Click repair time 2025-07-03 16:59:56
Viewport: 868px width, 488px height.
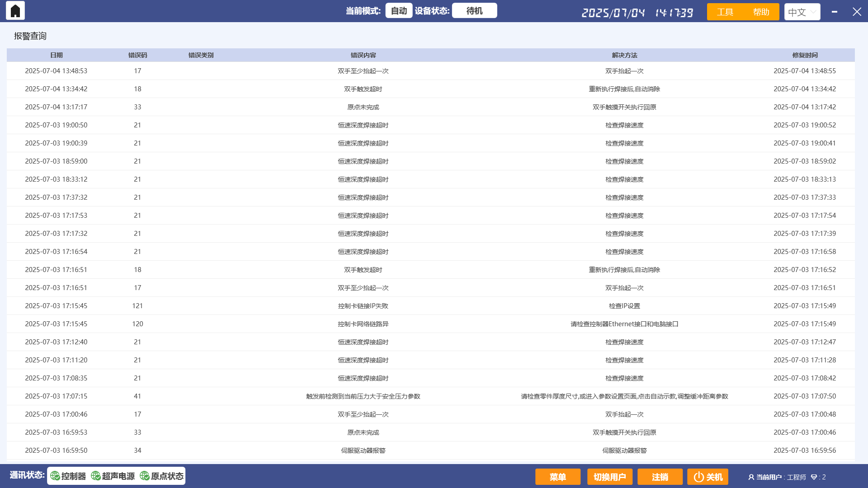[x=805, y=450]
